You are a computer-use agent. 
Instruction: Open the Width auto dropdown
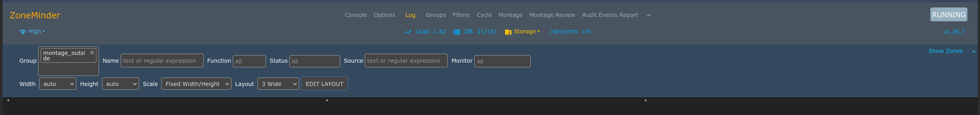(58, 84)
